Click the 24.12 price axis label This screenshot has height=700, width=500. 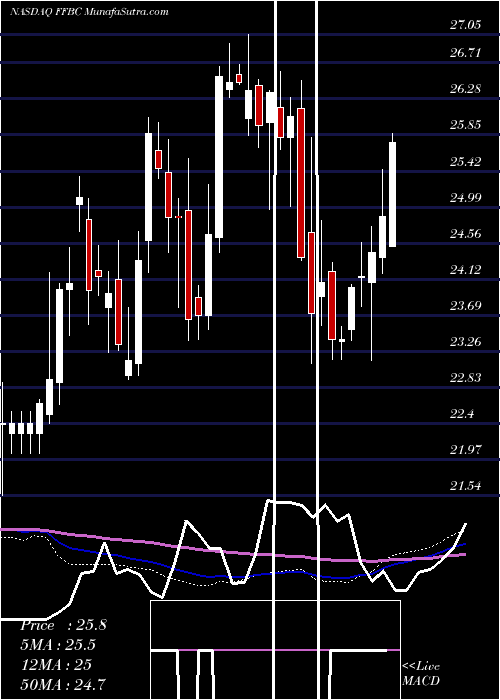pos(465,271)
